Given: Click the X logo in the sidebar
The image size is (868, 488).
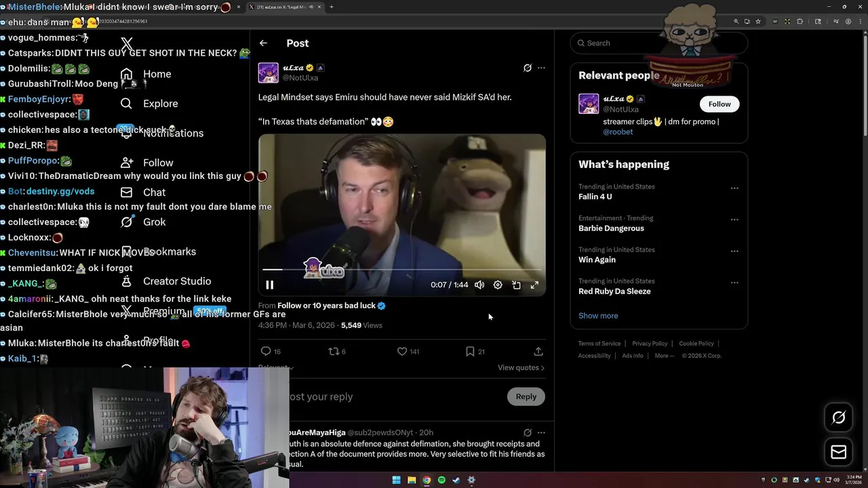Looking at the screenshot, I should tap(127, 45).
